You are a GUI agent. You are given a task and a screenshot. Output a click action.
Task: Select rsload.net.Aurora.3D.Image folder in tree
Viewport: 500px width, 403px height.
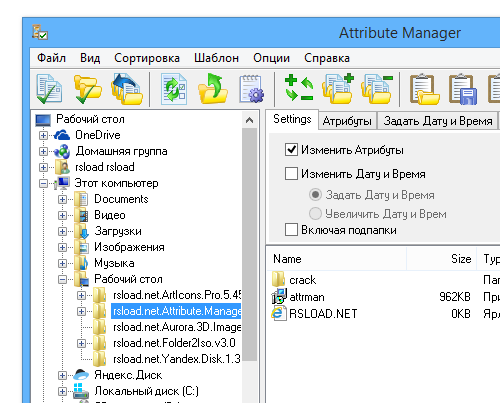point(177,327)
